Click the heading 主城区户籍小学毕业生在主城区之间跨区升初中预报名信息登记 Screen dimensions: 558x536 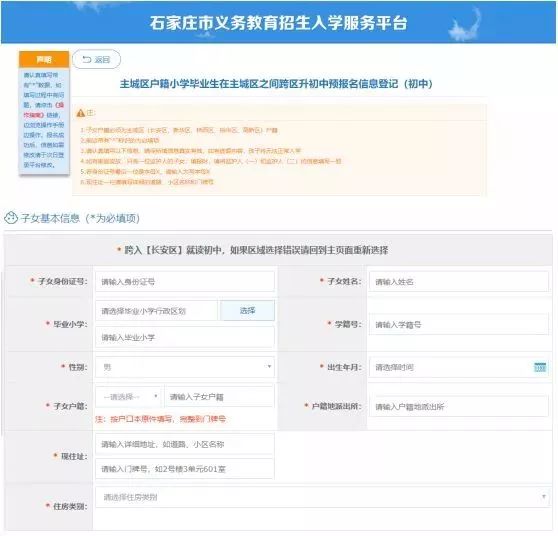tap(276, 84)
